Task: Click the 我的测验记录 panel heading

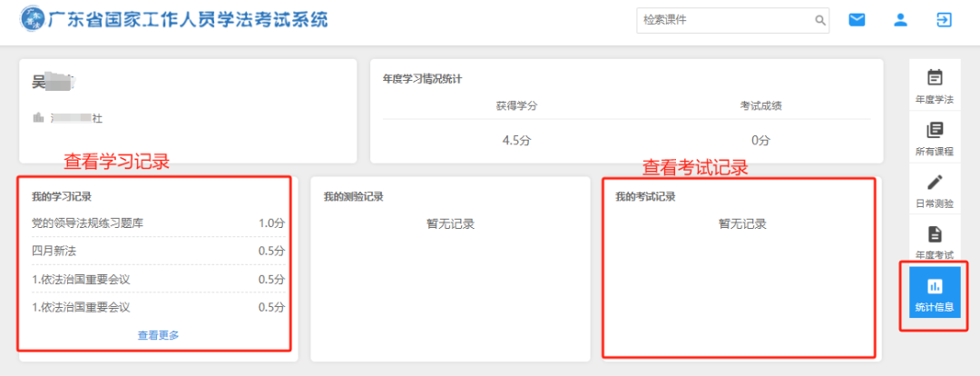Action: [353, 196]
